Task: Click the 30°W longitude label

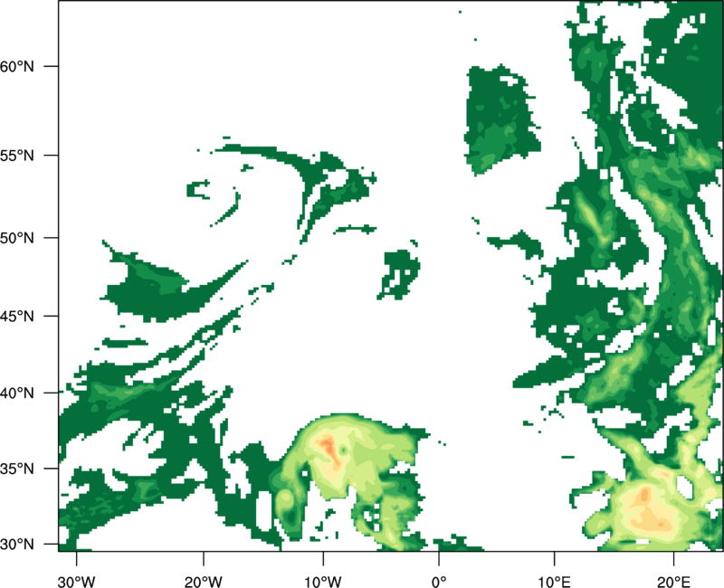Action: (77, 582)
